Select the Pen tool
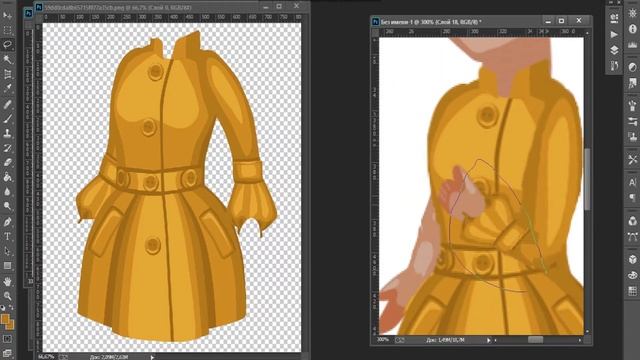This screenshot has height=360, width=640. point(7,222)
